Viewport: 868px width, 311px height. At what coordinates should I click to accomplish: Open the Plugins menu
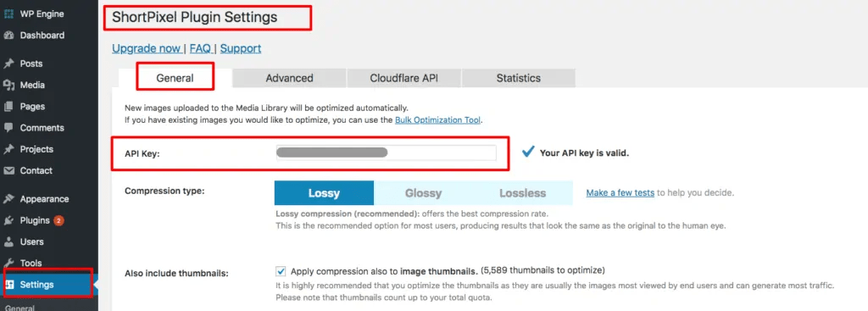[x=35, y=220]
